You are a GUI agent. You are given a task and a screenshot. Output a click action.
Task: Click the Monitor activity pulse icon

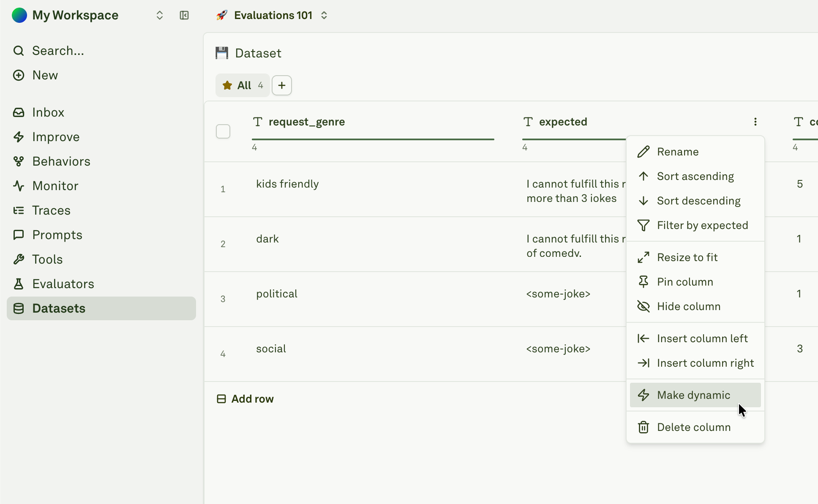[19, 186]
